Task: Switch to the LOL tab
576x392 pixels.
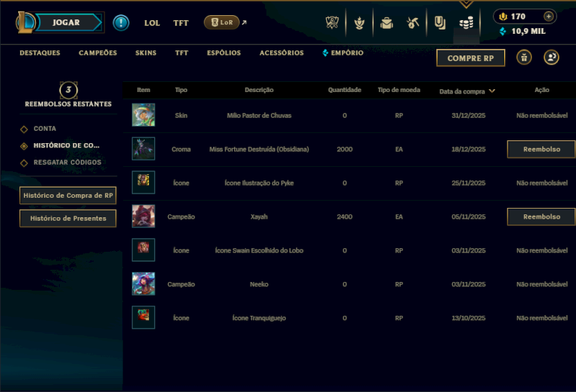Action: [152, 23]
